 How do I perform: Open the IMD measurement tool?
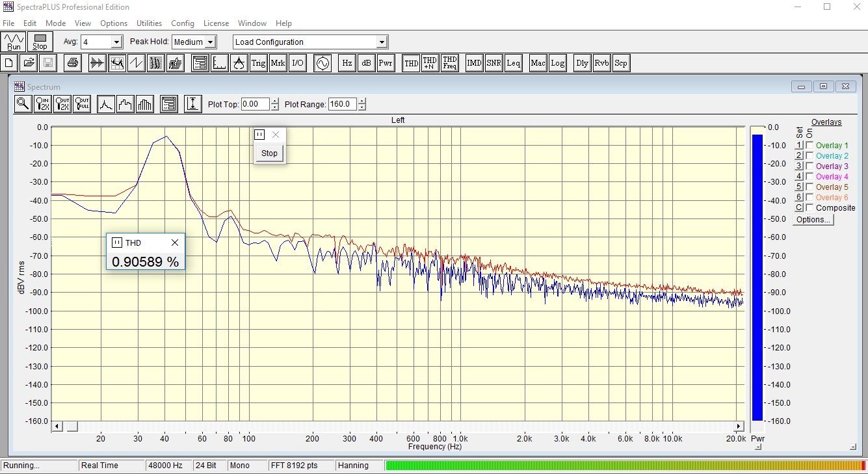coord(475,63)
